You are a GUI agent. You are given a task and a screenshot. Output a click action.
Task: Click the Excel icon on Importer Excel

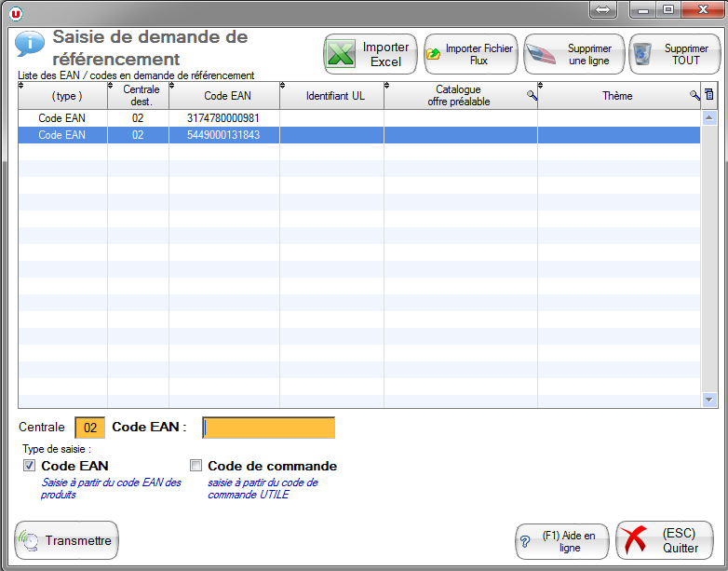[342, 54]
